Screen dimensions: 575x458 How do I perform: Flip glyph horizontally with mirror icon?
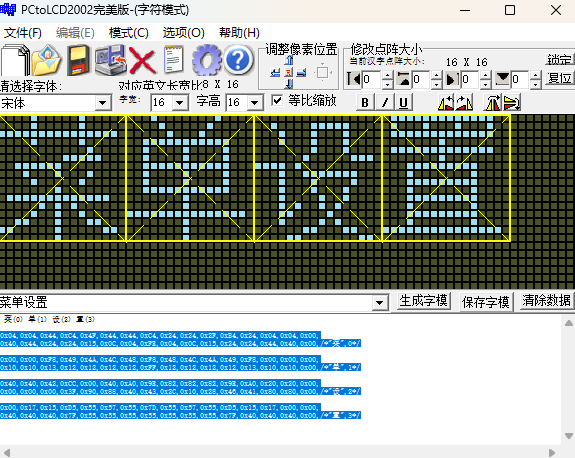coord(493,102)
